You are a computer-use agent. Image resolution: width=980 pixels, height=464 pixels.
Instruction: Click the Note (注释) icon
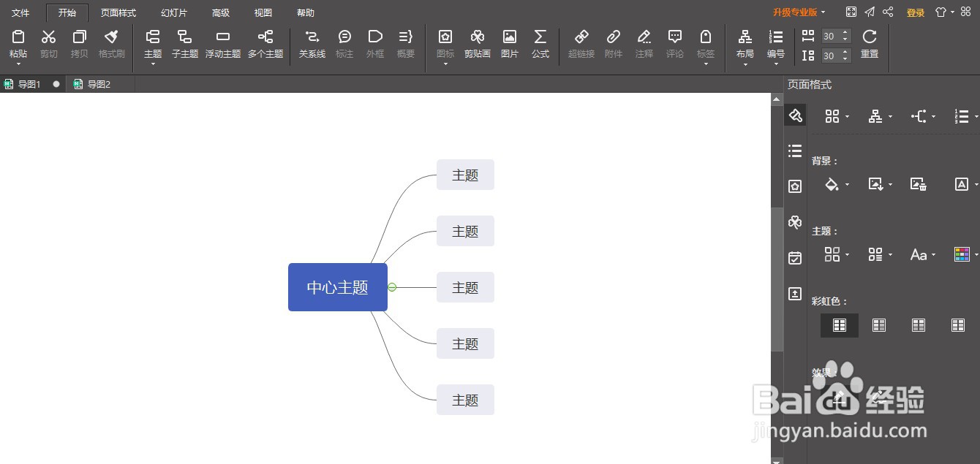click(x=644, y=37)
